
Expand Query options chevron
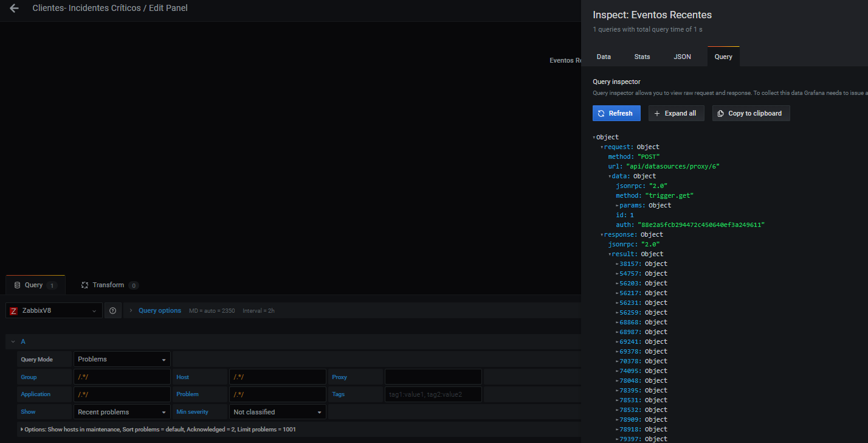point(131,310)
